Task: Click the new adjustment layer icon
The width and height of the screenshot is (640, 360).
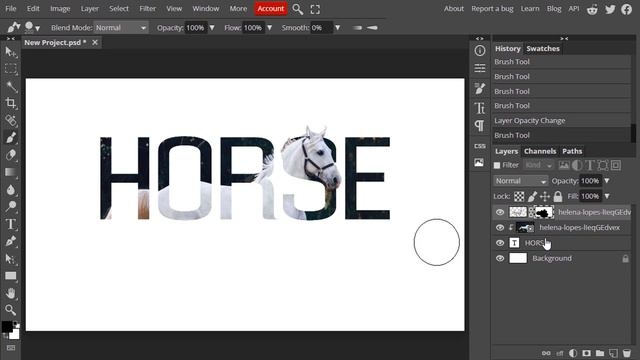Action: [573, 353]
